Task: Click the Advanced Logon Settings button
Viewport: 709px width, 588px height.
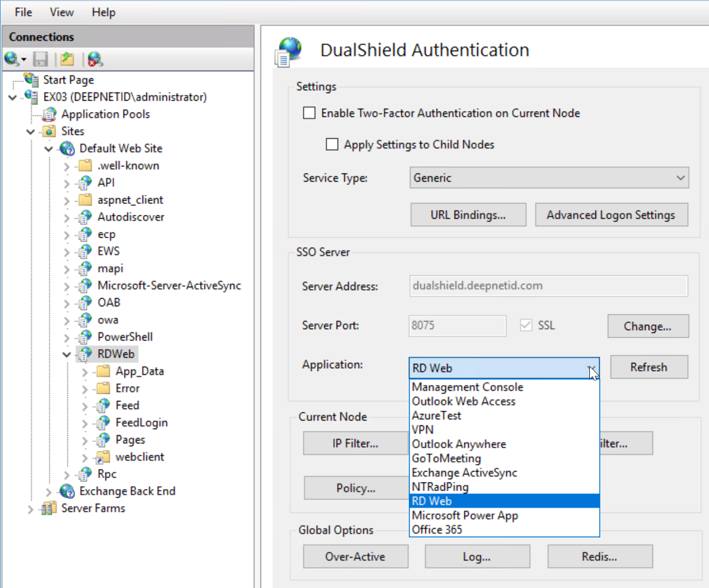Action: pyautogui.click(x=611, y=215)
